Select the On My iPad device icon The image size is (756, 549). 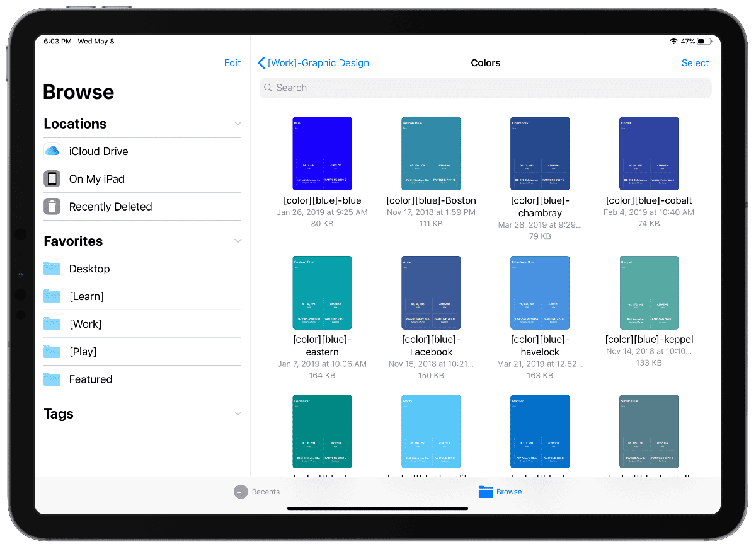click(52, 179)
